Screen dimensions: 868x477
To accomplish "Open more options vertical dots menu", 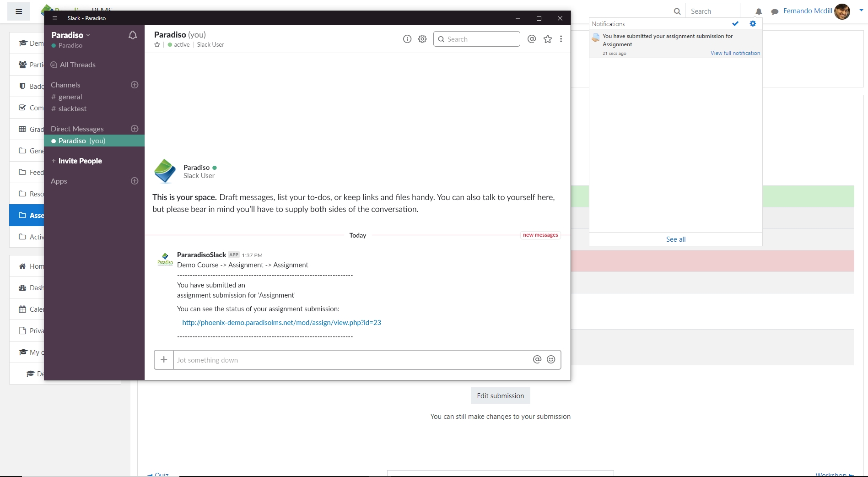I will coord(561,39).
